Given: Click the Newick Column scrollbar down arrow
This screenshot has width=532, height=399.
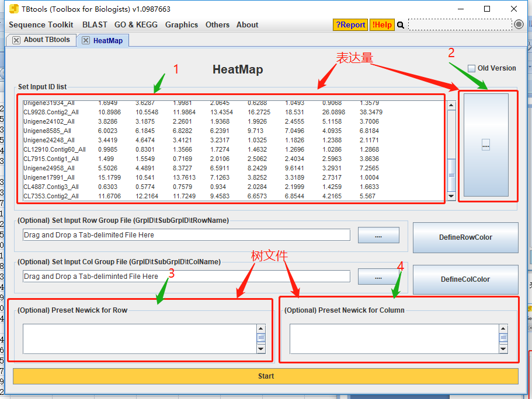Looking at the screenshot, I should point(503,349).
